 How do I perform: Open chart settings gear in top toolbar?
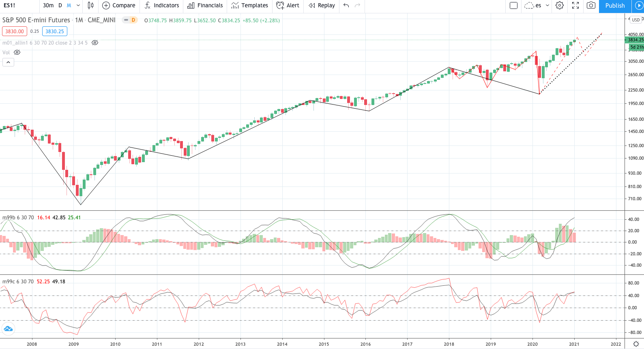(560, 5)
